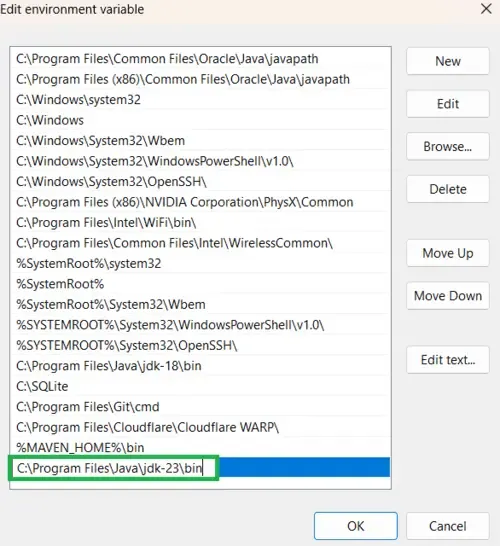Open the Browse... folder picker
The height and width of the screenshot is (546, 500).
(447, 147)
